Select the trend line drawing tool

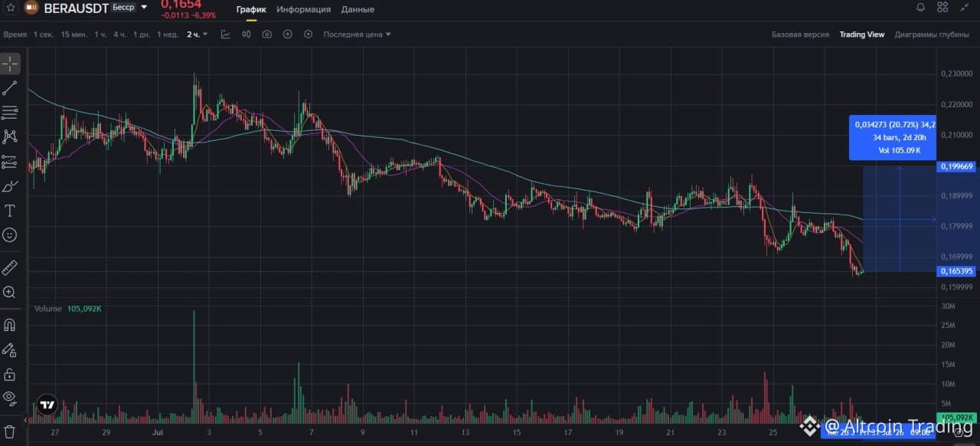10,88
